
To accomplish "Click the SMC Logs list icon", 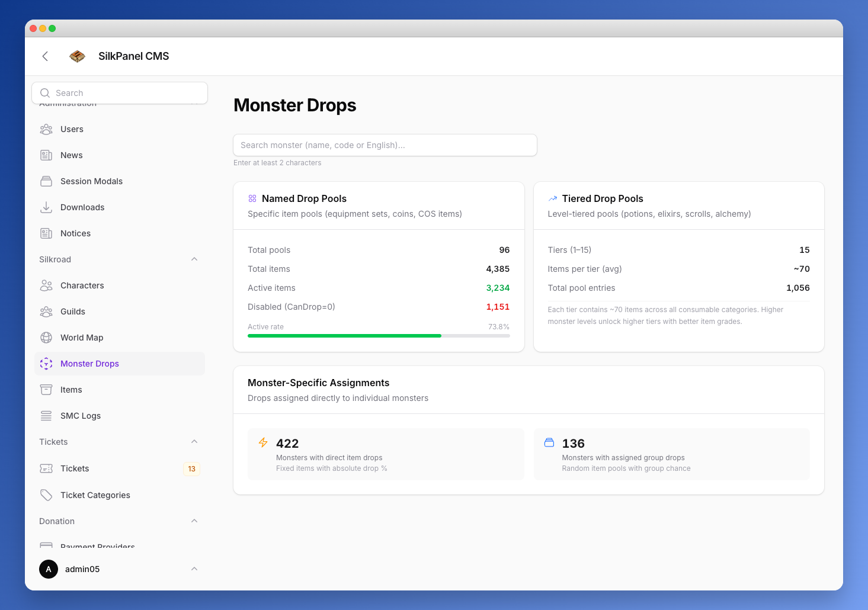I will [46, 416].
